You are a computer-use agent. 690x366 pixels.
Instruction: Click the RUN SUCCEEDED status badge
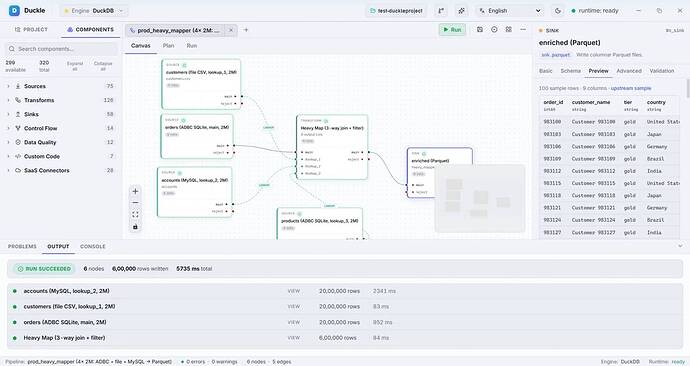[44, 269]
